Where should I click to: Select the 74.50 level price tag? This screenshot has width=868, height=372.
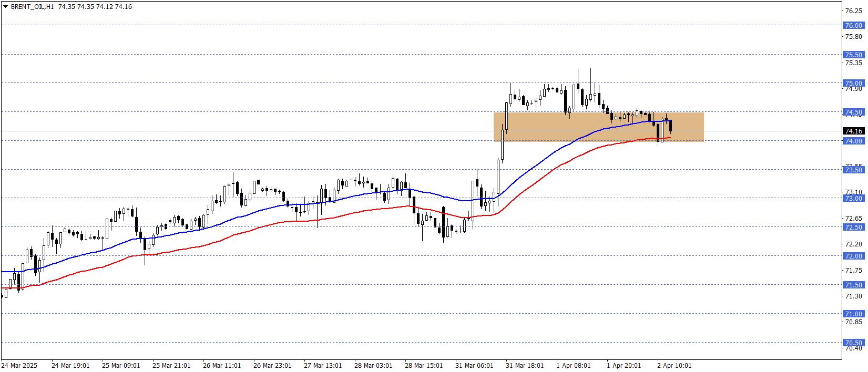tap(853, 112)
